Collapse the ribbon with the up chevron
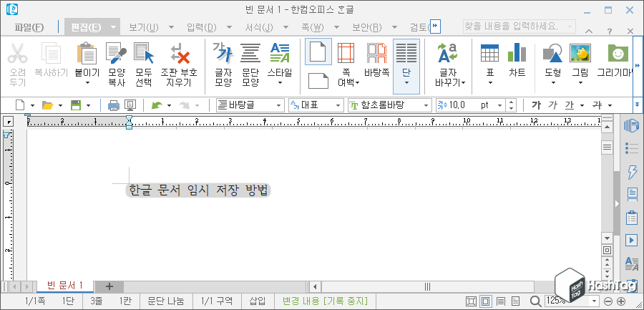This screenshot has width=644, height=310. pos(589,31)
